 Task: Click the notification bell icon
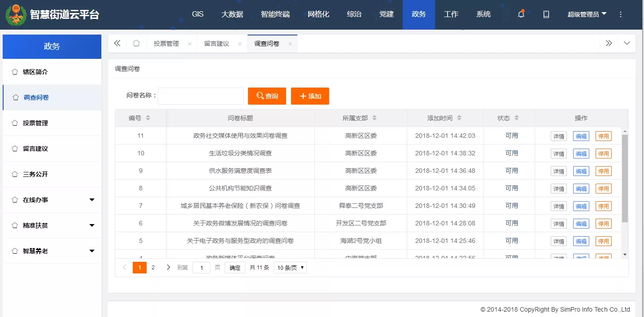point(521,14)
